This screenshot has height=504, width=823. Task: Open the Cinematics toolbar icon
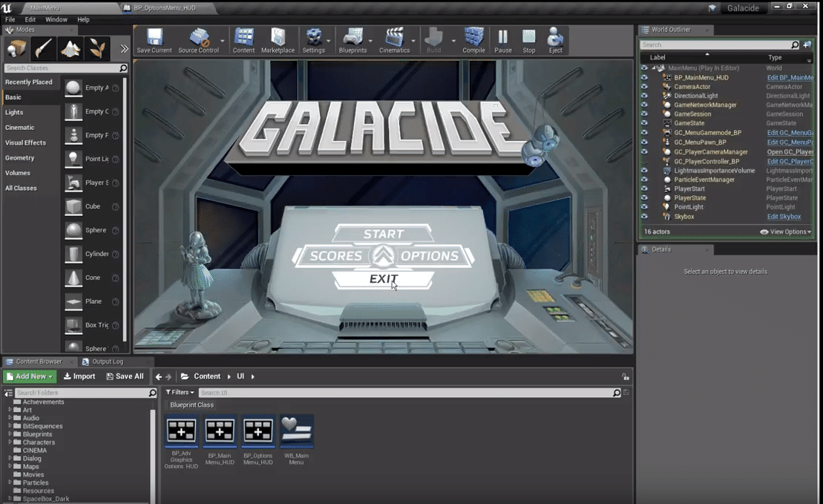(x=394, y=40)
